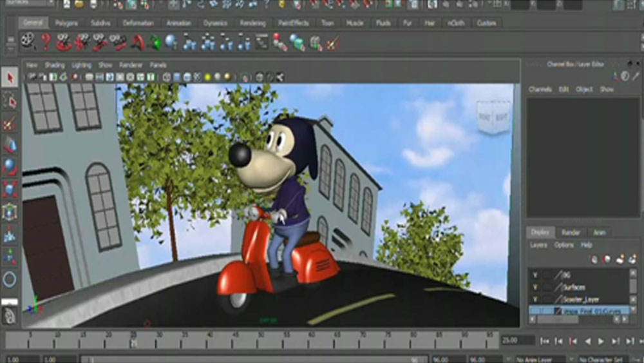Click play forwards button
The image size is (644, 363).
coord(601,341)
